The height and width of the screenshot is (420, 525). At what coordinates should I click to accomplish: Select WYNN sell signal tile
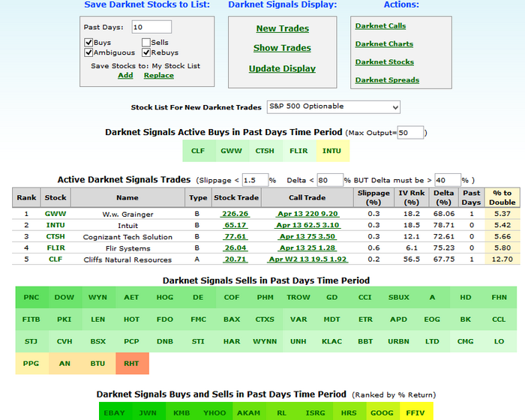pos(265,342)
